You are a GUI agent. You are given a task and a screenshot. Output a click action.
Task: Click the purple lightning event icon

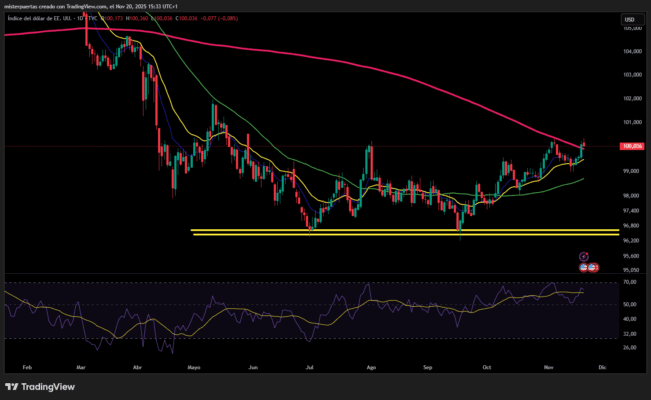tap(583, 256)
